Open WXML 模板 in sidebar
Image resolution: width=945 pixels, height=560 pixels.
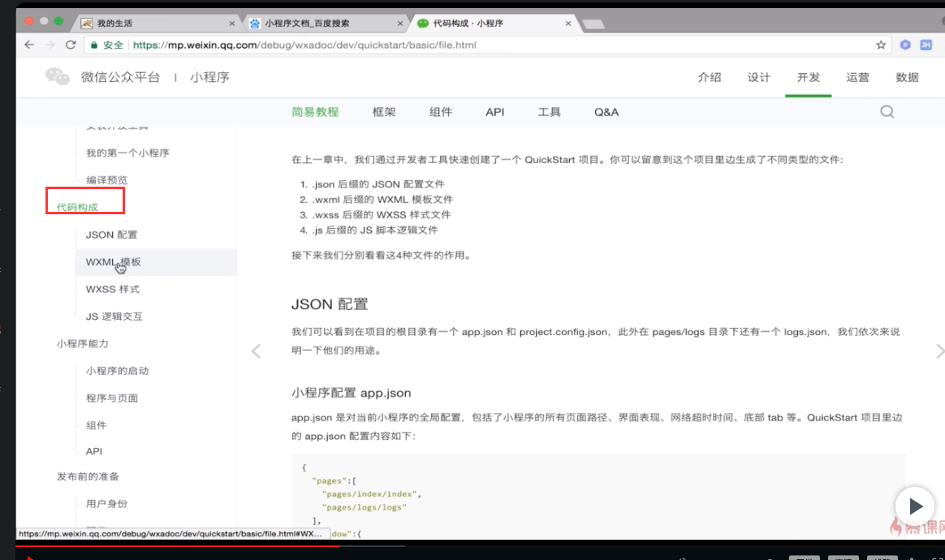[114, 261]
